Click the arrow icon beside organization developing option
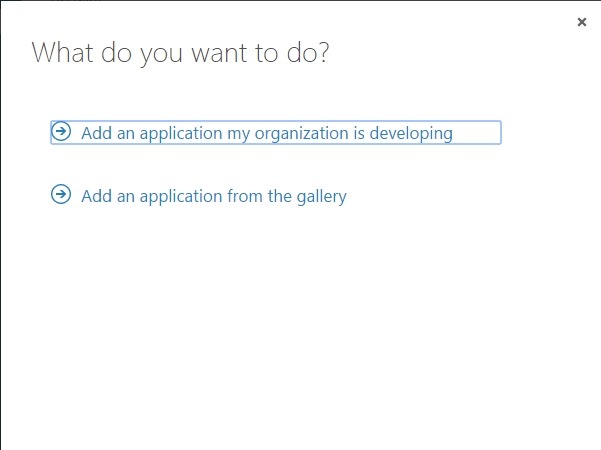601x450 pixels. point(62,132)
